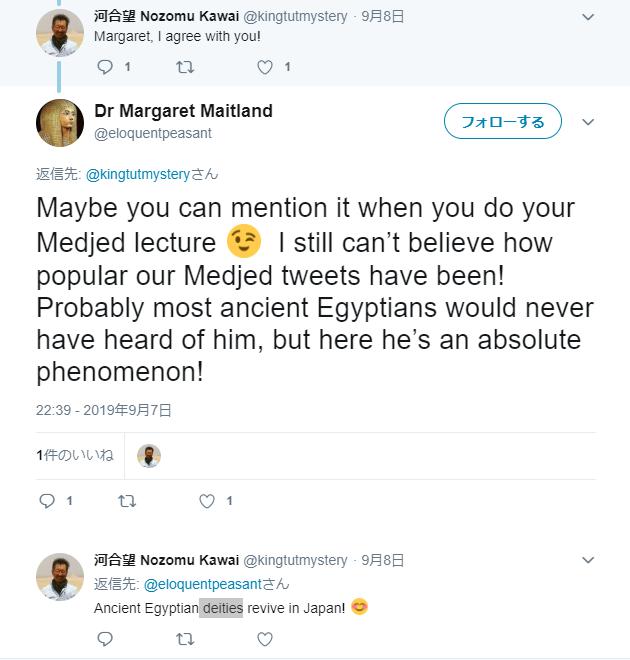Screen dimensions: 630x660
Task: Reply to Dr Margaret Maitland's Medjed tweet
Action: pyautogui.click(x=46, y=501)
